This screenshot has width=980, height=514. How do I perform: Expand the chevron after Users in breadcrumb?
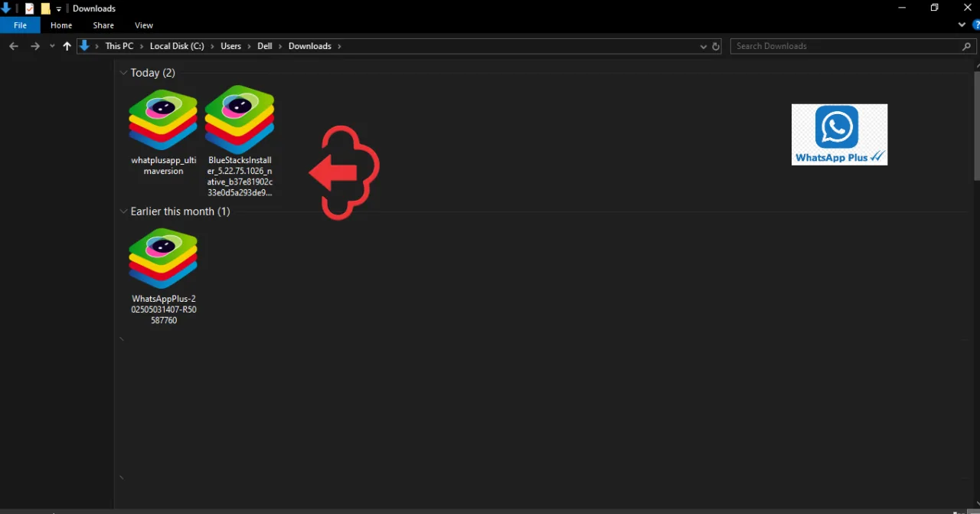(x=249, y=46)
